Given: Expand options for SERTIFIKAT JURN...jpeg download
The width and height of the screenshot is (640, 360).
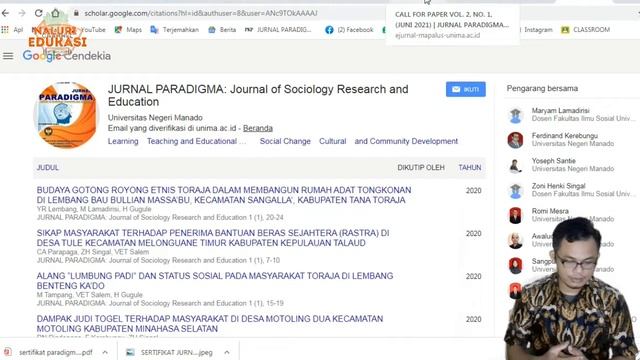Looking at the screenshot, I should [227, 352].
